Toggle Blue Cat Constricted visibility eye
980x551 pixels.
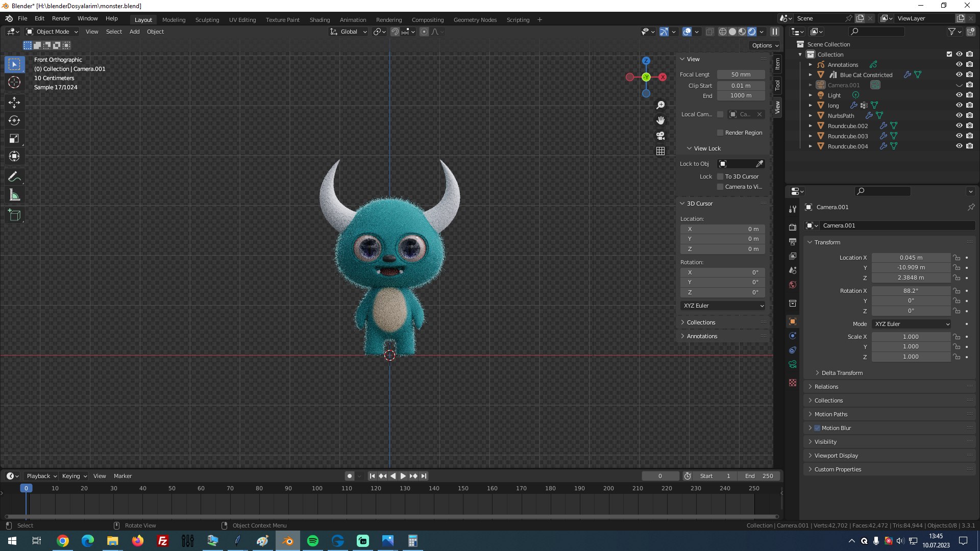coord(959,74)
